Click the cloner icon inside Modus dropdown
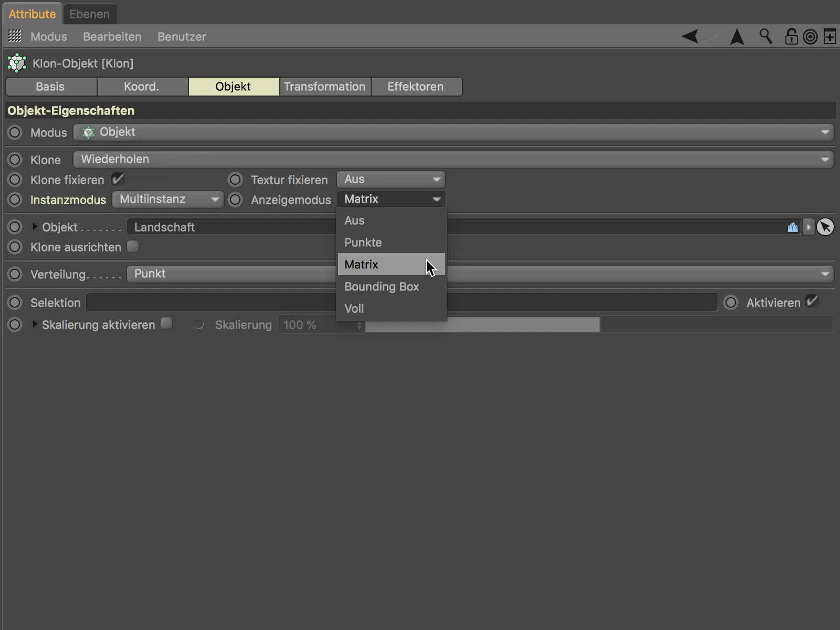 [x=88, y=132]
